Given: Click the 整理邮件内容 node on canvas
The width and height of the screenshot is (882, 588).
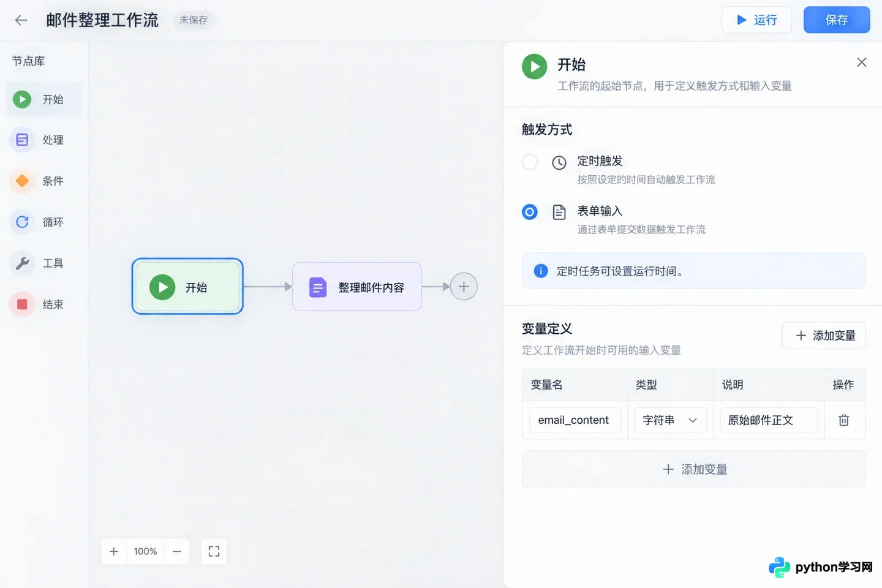Looking at the screenshot, I should click(357, 287).
